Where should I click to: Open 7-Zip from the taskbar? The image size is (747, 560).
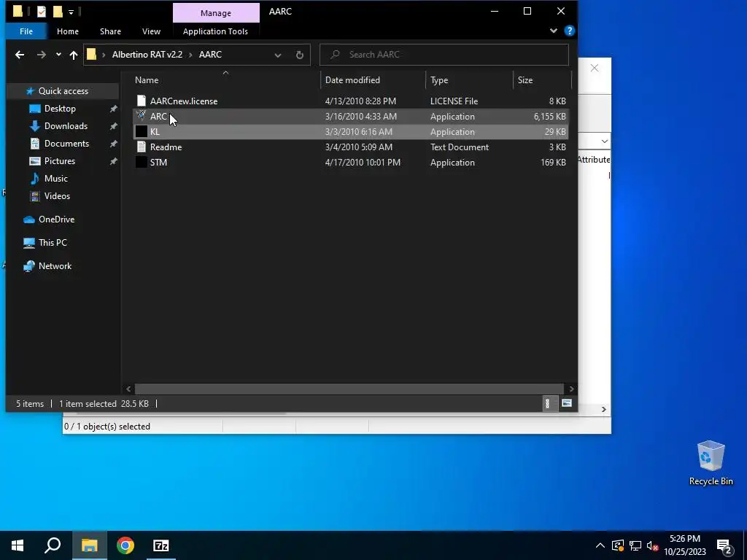pos(161,545)
